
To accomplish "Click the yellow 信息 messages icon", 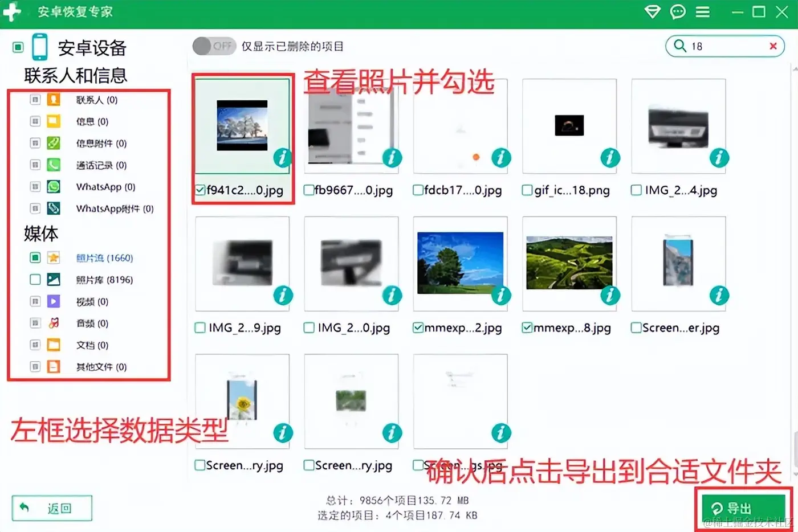I will 54,121.
